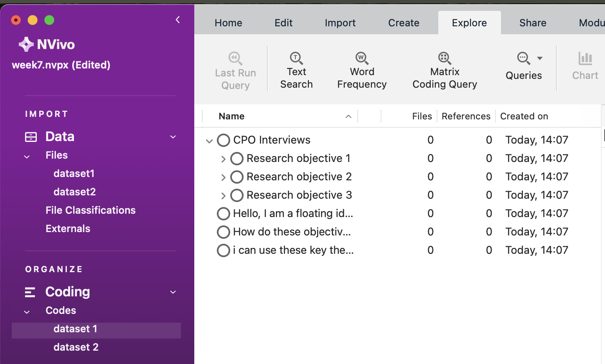This screenshot has width=605, height=364.
Task: Open the Text Search query tool
Action: 296,70
